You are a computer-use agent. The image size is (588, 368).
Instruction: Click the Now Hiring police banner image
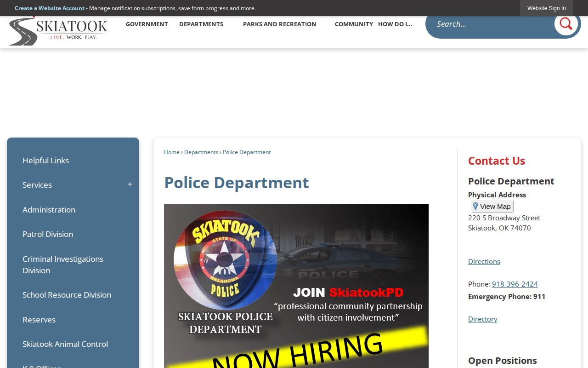click(x=296, y=286)
